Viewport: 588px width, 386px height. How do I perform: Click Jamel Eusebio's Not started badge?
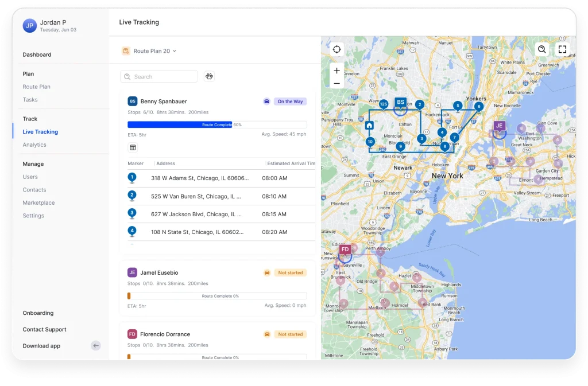tap(290, 272)
